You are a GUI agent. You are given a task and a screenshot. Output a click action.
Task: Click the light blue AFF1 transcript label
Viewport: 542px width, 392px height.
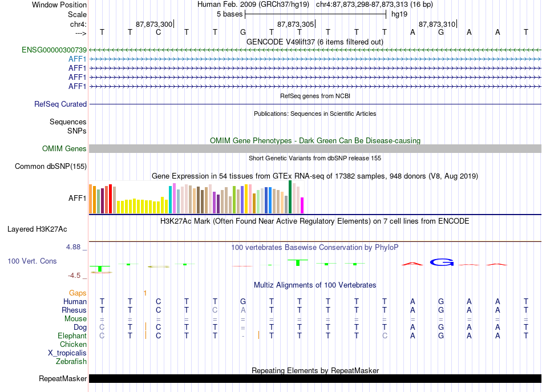[x=77, y=59]
